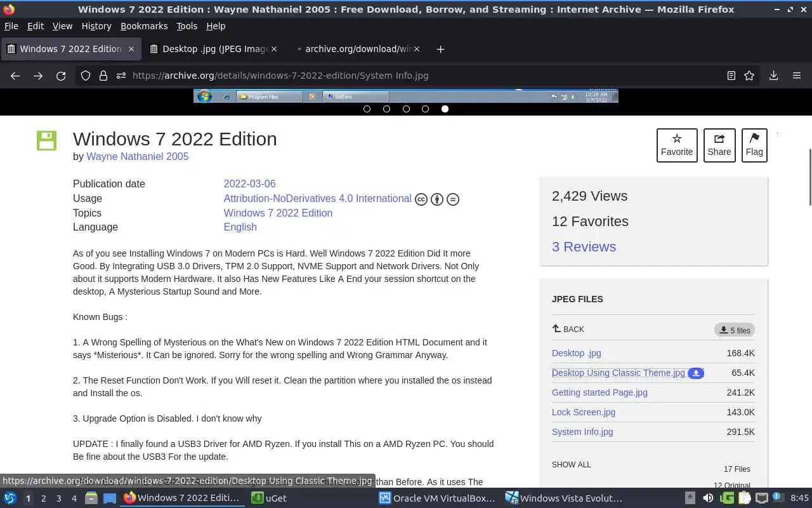Click the show desktop icon in taskbar
812x508 pixels.
point(110,498)
